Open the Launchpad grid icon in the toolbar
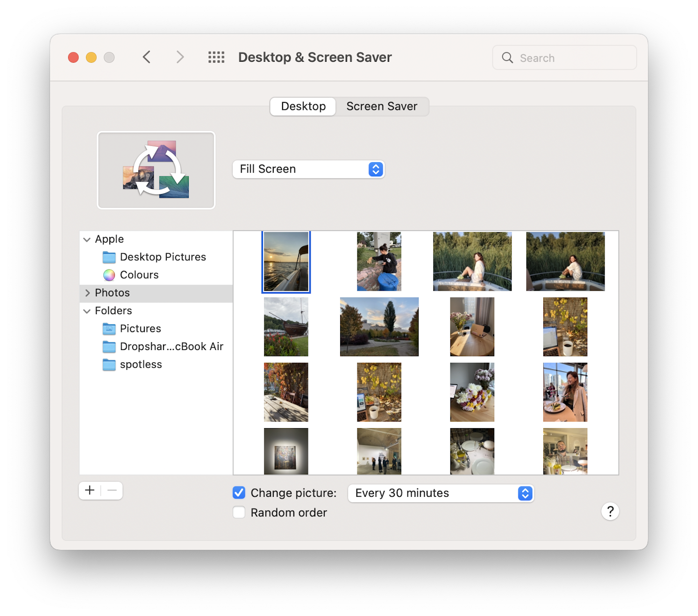Image resolution: width=698 pixels, height=616 pixels. coord(216,57)
